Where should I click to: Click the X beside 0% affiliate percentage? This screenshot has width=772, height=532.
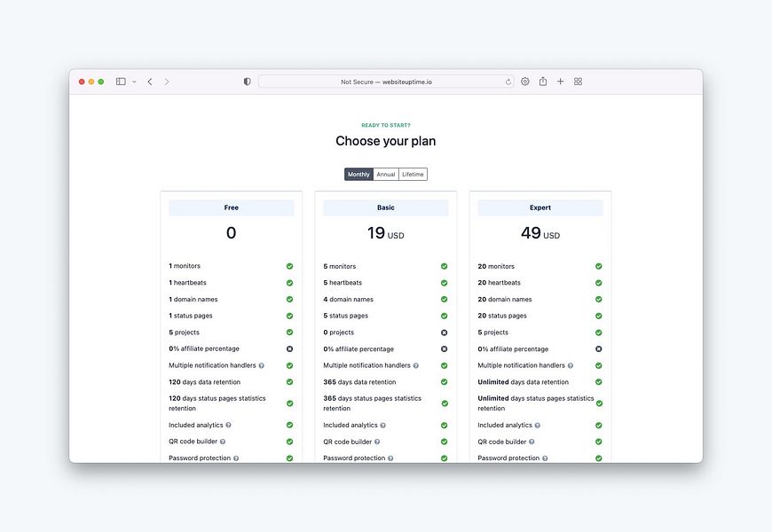tap(289, 348)
